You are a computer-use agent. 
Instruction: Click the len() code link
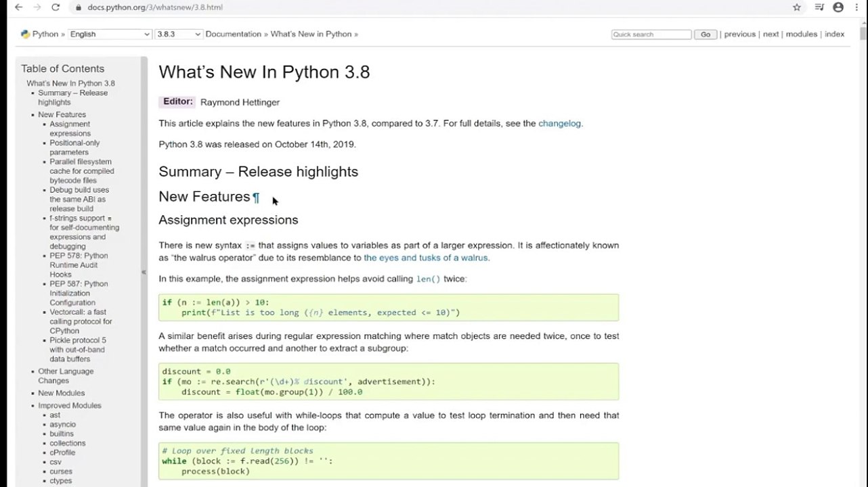(x=428, y=279)
